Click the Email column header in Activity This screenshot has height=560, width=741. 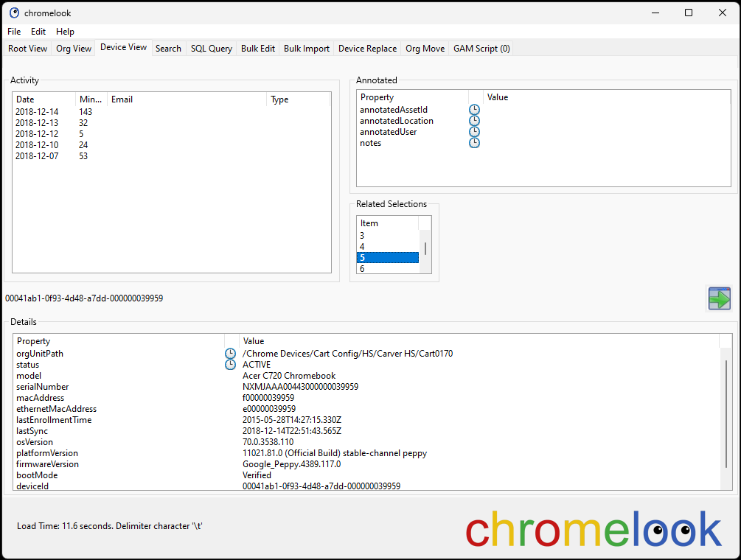[x=187, y=99]
